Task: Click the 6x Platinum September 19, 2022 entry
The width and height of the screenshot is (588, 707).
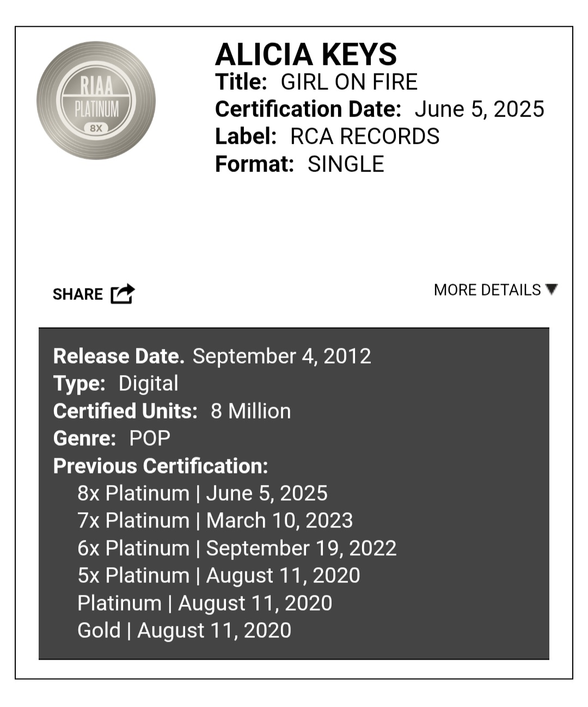Action: tap(237, 548)
